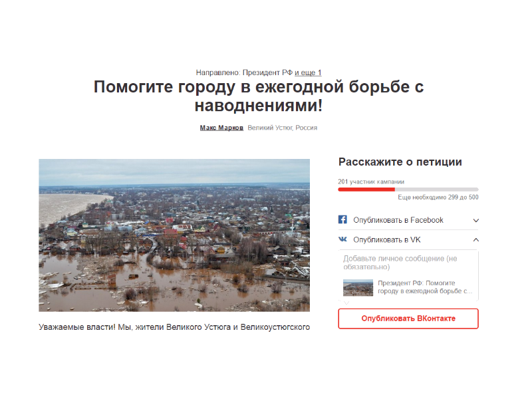
Task: Click the small petition preview thumbnail
Action: [x=358, y=287]
